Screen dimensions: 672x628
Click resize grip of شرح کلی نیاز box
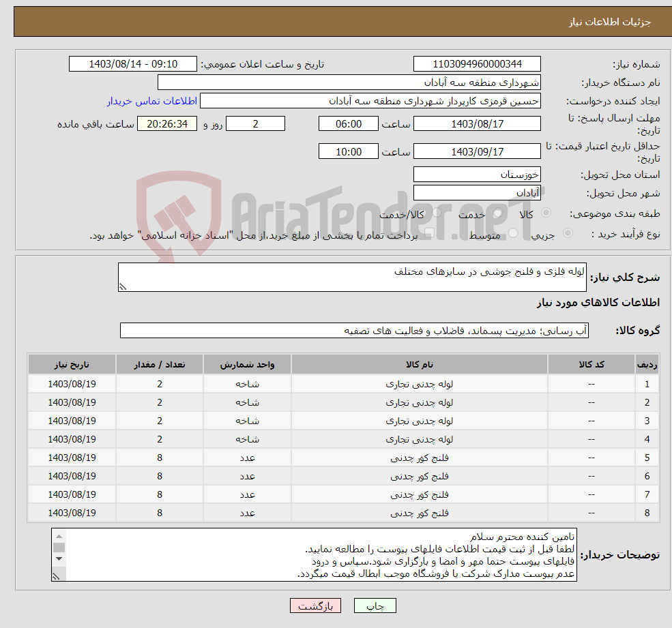123,286
